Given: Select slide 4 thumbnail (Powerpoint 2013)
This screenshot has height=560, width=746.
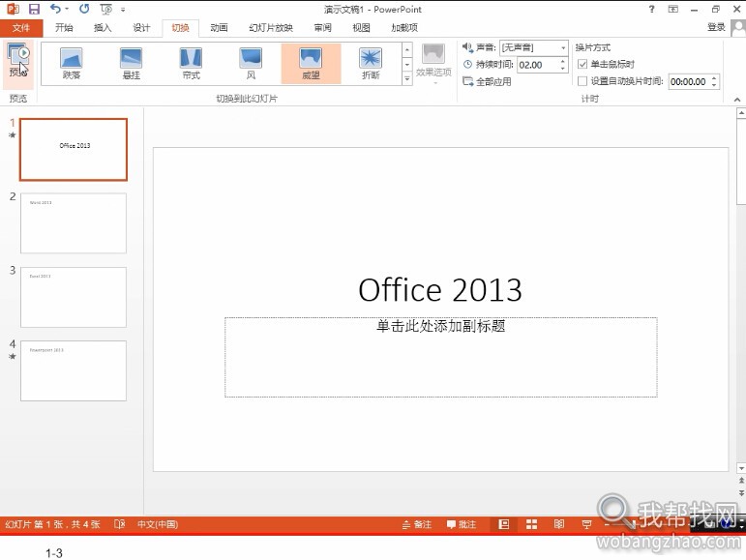Looking at the screenshot, I should 74,370.
